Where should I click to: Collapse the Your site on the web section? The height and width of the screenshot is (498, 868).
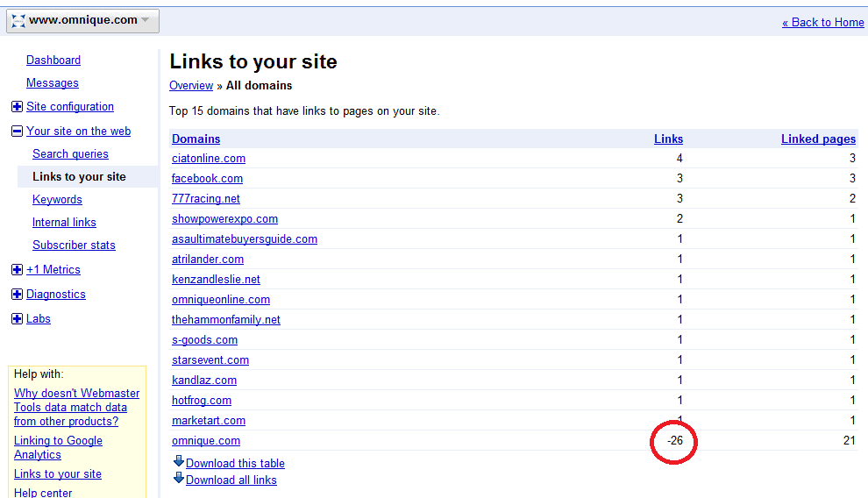point(17,132)
